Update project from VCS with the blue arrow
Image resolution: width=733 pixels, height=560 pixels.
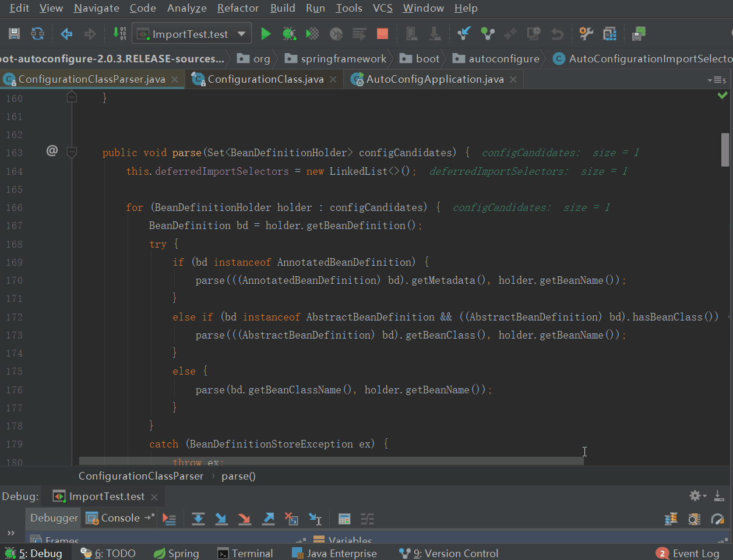pos(464,34)
